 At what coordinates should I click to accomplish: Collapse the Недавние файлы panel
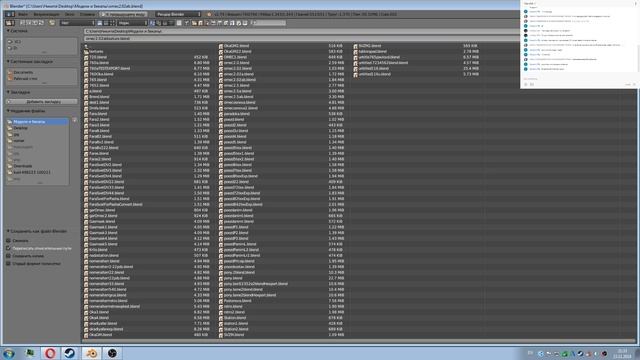[x=8, y=111]
